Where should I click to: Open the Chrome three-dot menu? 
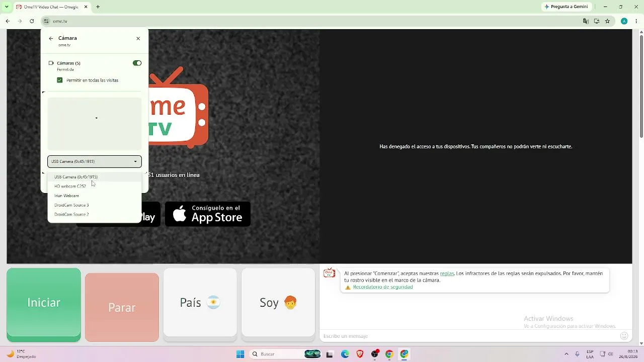(635, 21)
